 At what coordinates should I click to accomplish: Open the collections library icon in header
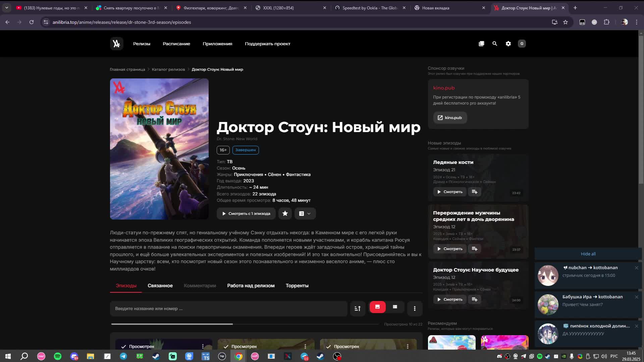click(x=481, y=44)
